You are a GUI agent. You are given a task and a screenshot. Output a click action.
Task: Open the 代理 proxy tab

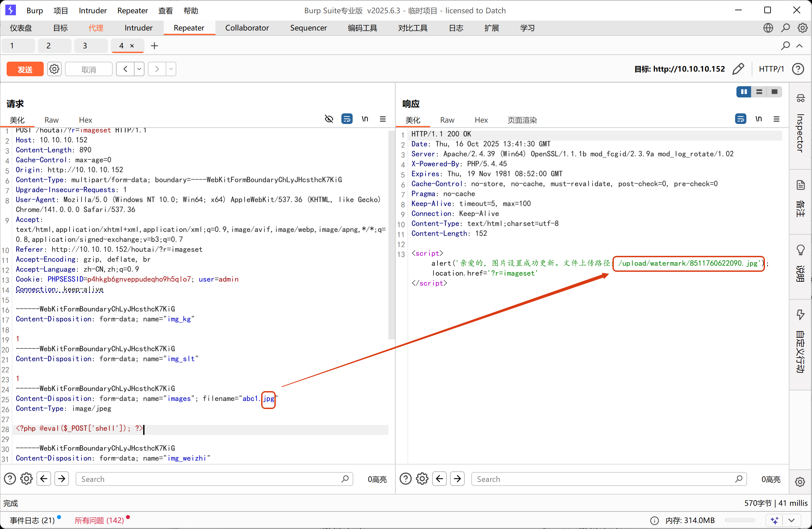click(96, 28)
